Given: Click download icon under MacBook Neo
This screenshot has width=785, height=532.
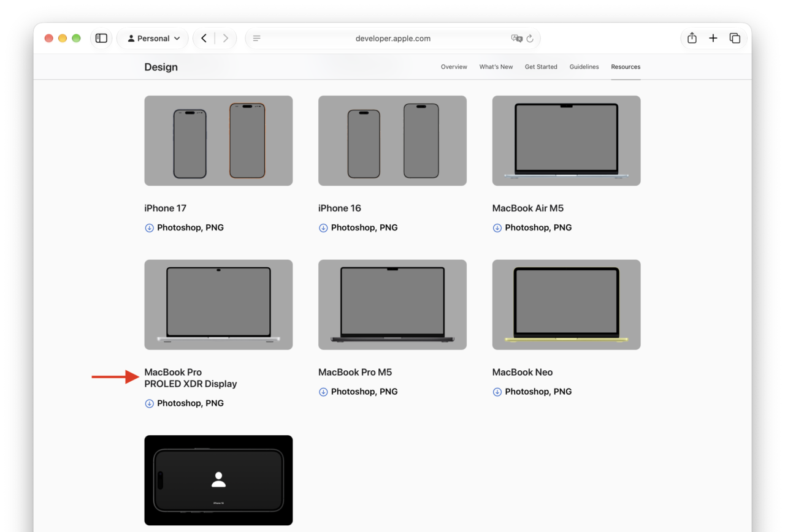Looking at the screenshot, I should tap(497, 392).
